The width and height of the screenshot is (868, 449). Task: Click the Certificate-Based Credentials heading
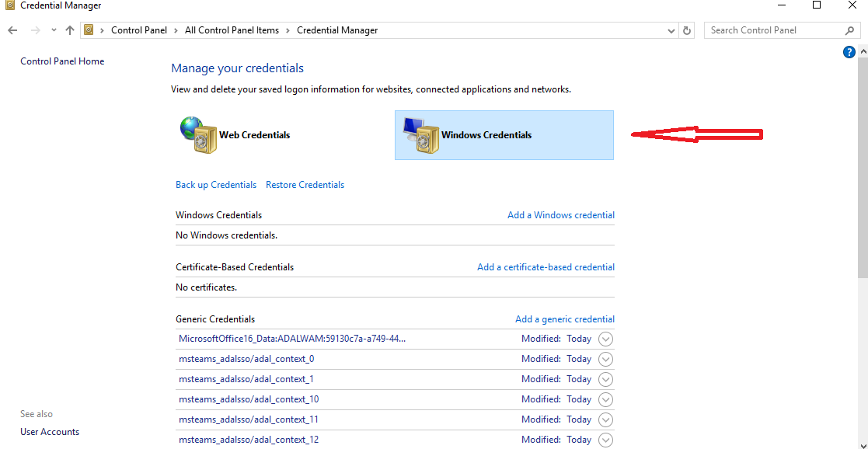(x=235, y=267)
